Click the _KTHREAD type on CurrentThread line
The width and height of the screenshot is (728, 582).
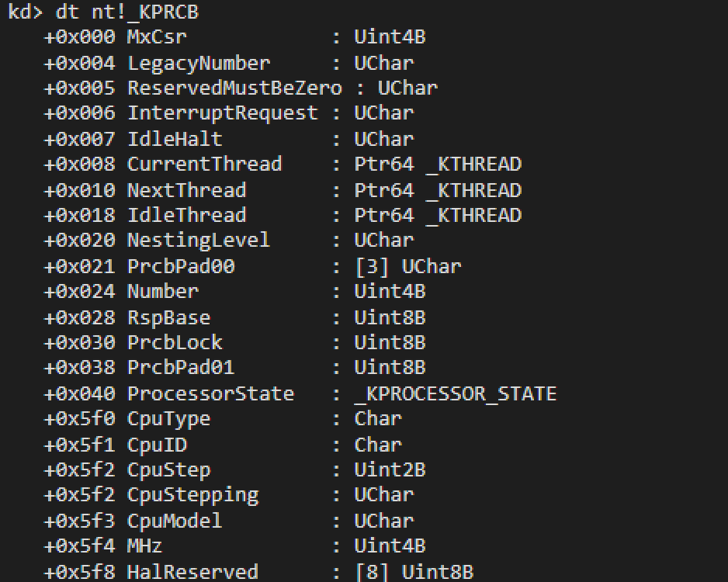point(473,165)
